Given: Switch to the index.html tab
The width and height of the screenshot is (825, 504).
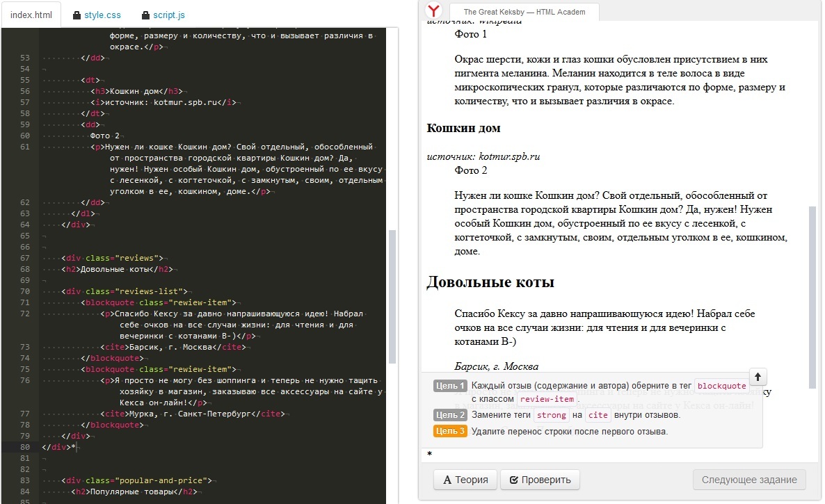Looking at the screenshot, I should (31, 15).
